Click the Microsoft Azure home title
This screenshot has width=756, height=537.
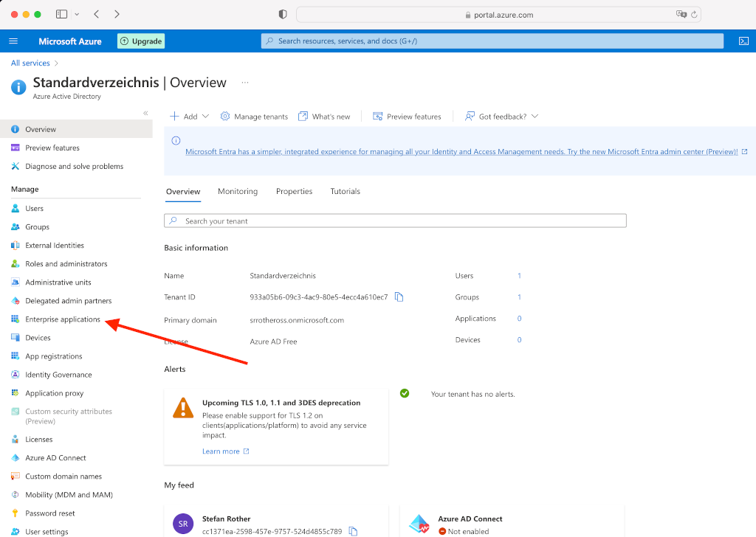coord(70,41)
